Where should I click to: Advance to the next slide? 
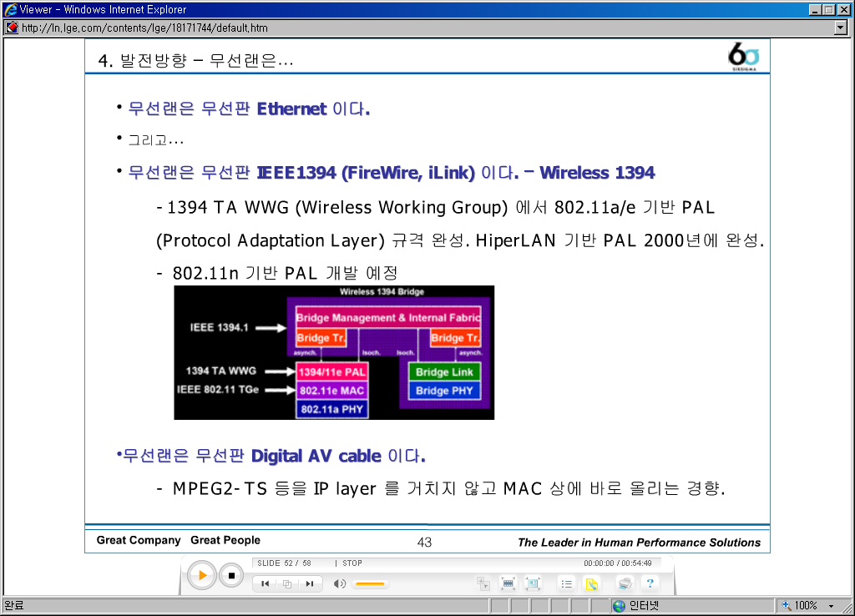pyautogui.click(x=310, y=583)
